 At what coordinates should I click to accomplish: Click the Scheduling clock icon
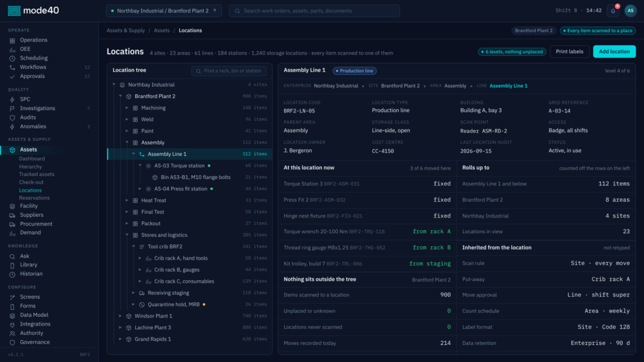click(x=13, y=58)
